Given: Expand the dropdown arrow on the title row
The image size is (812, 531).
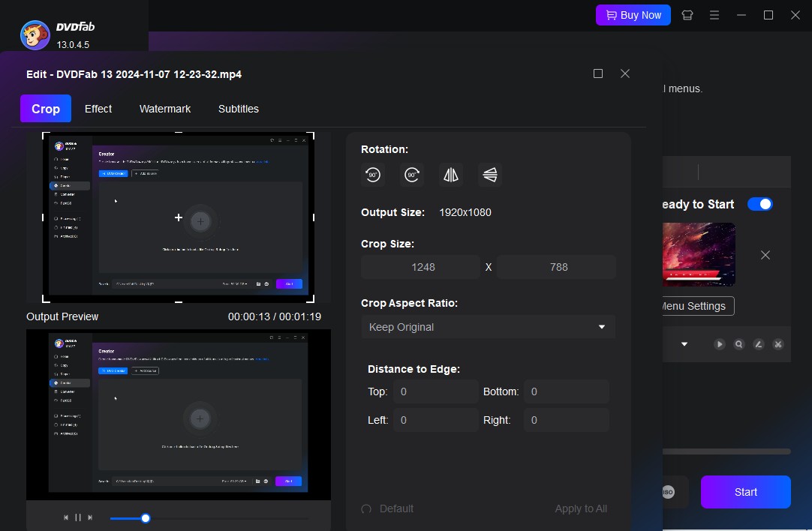Looking at the screenshot, I should pos(683,343).
